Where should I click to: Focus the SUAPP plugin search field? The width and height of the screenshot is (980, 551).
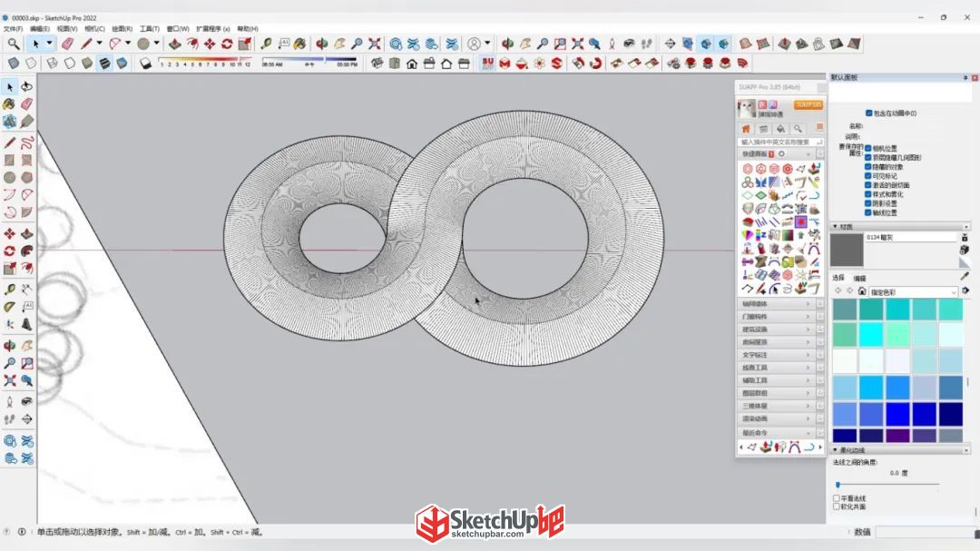click(x=780, y=142)
